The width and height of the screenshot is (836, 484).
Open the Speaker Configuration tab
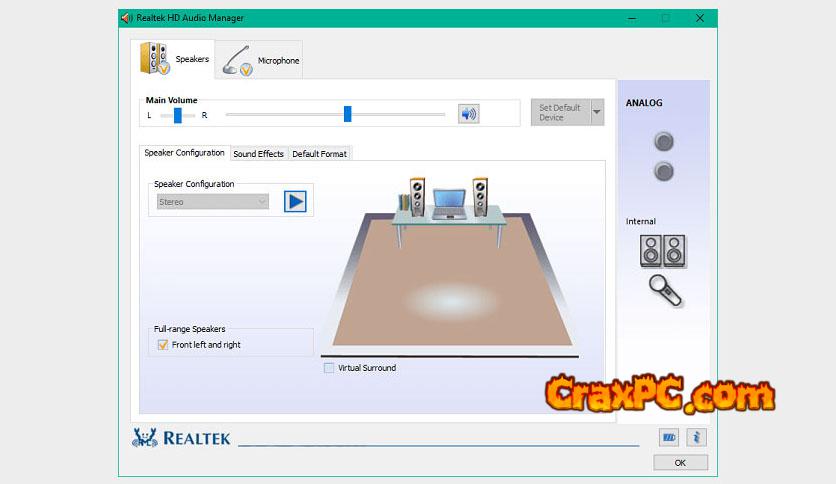point(184,153)
